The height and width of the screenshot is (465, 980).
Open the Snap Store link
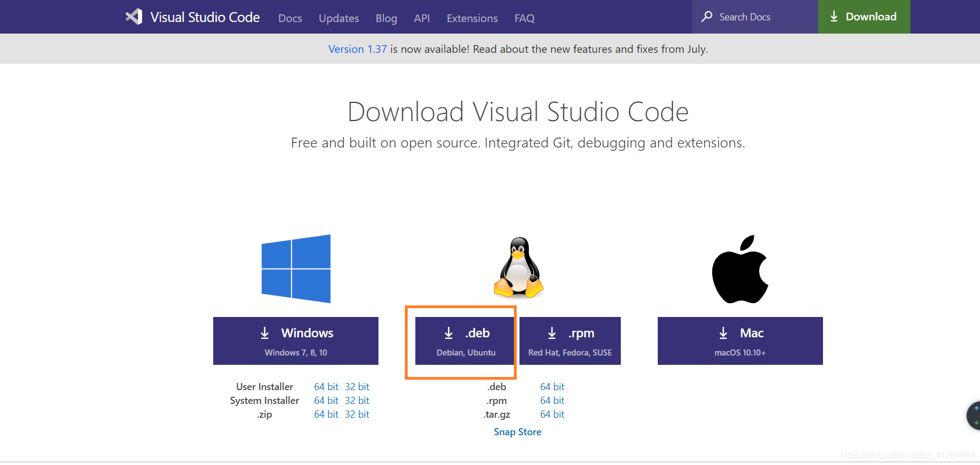(x=517, y=432)
